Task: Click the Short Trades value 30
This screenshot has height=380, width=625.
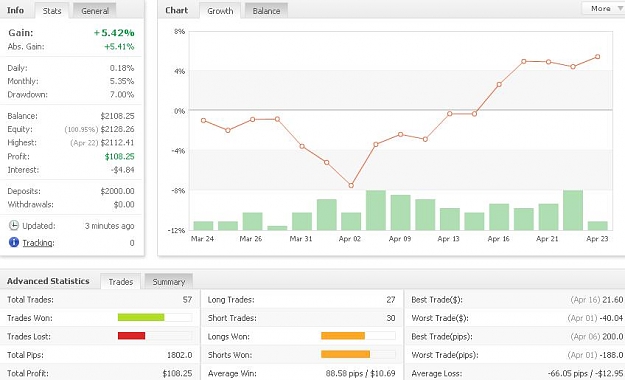Action: [x=391, y=318]
